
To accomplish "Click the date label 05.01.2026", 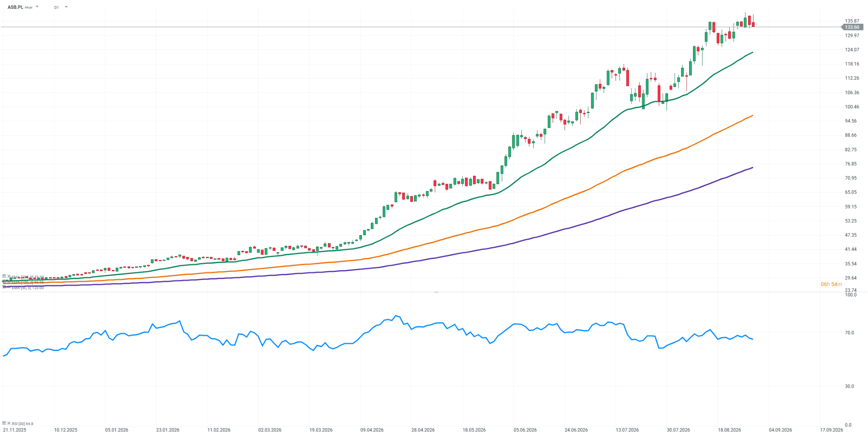I will [x=117, y=430].
